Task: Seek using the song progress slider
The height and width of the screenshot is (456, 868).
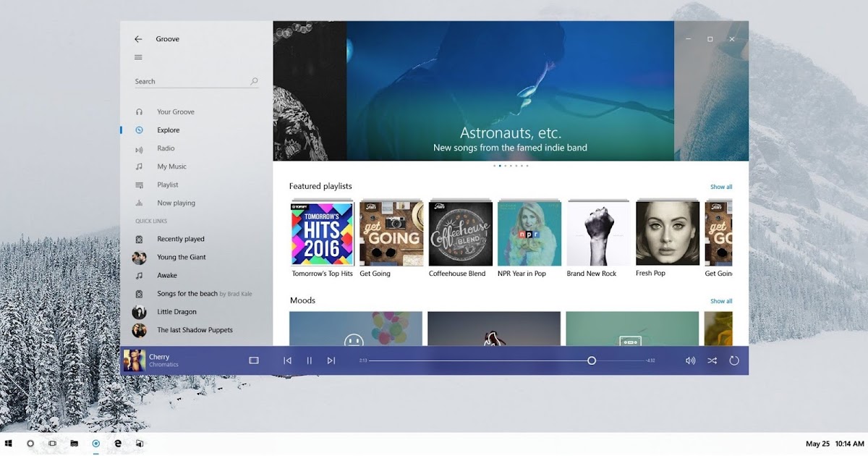Action: pyautogui.click(x=592, y=360)
